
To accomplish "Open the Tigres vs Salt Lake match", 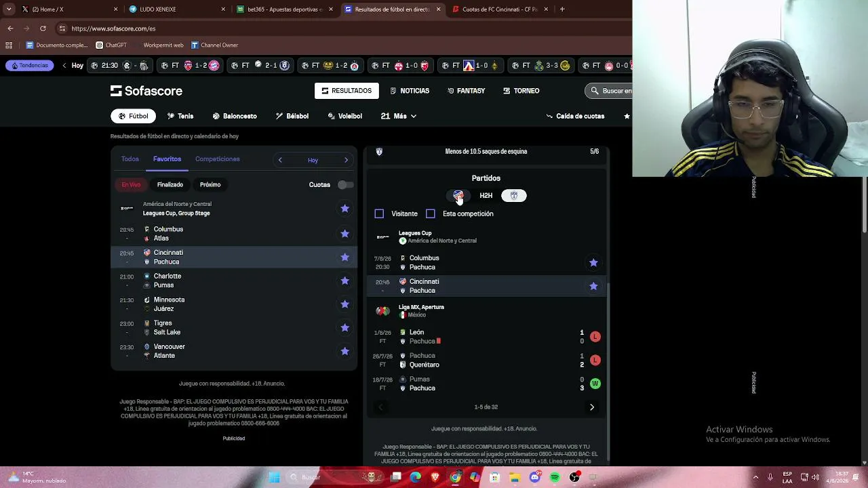I will [234, 327].
